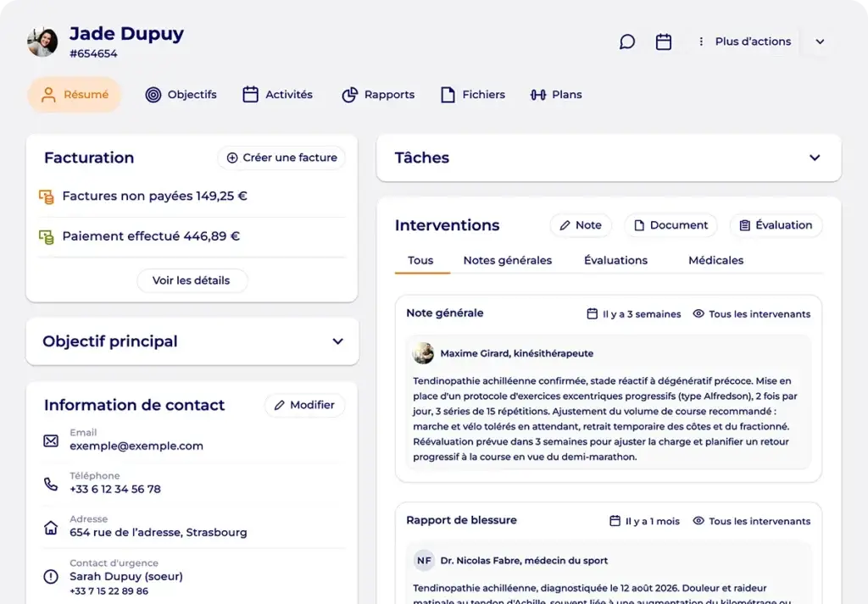The width and height of the screenshot is (868, 604).
Task: Toggle visibility eye on Note générale card
Action: pyautogui.click(x=698, y=313)
